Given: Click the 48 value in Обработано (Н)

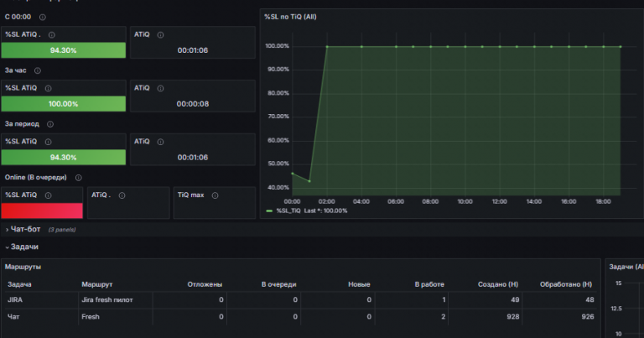Looking at the screenshot, I should (589, 299).
